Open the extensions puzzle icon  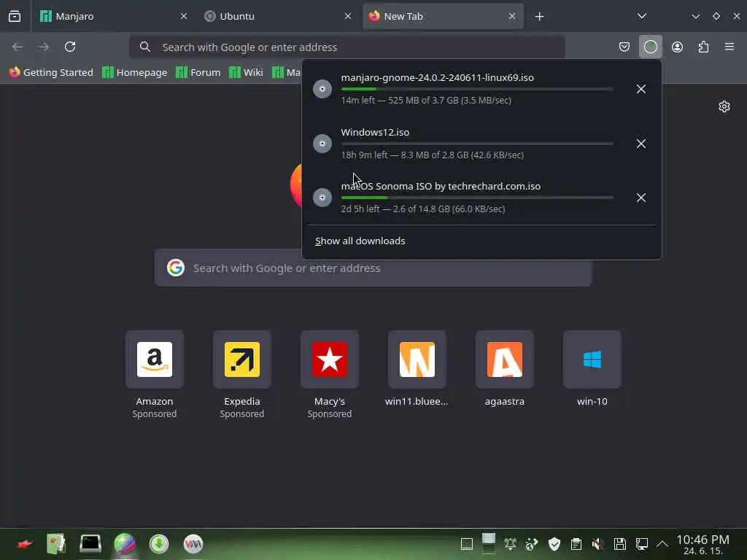click(703, 47)
